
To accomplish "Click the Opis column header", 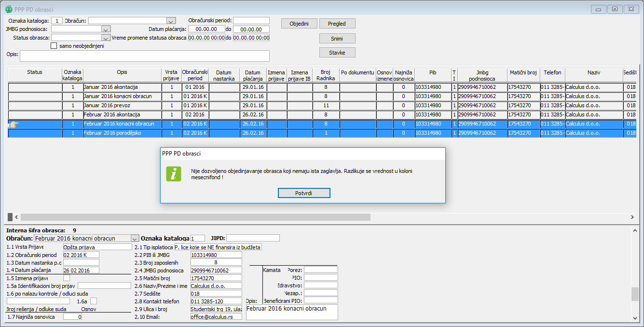I will [122, 75].
